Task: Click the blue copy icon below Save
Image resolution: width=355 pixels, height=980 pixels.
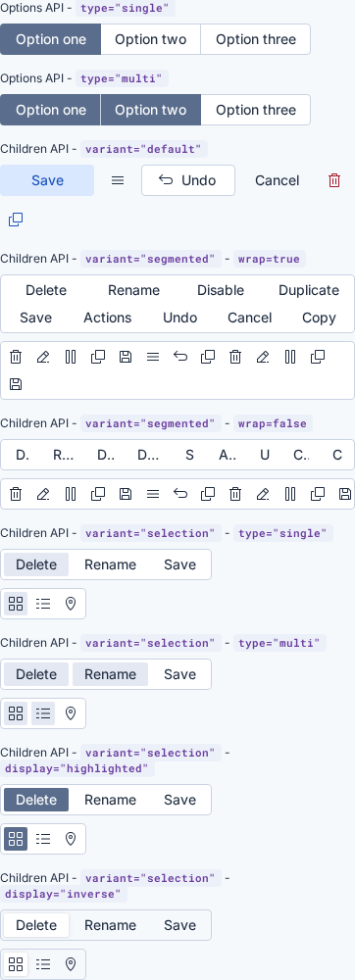Action: click(x=16, y=220)
